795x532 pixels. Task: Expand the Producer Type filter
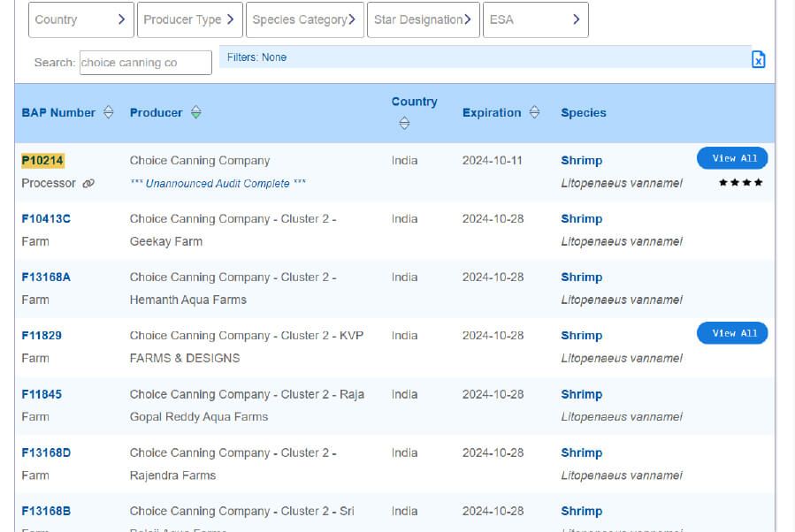tap(189, 19)
